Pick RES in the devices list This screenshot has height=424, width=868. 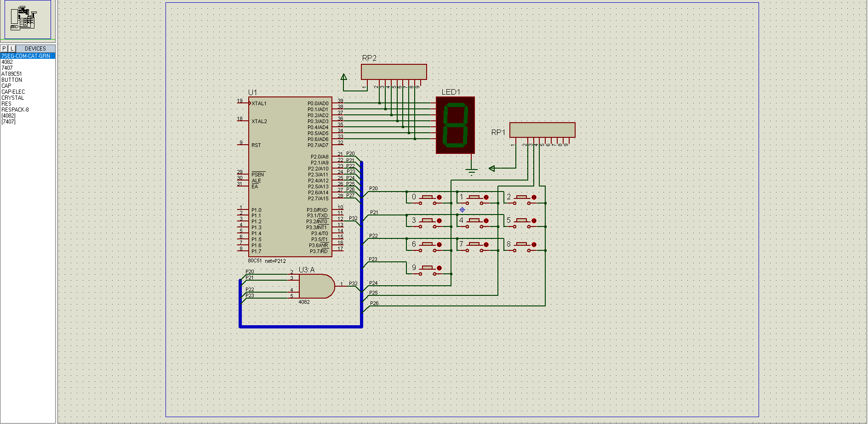click(6, 104)
